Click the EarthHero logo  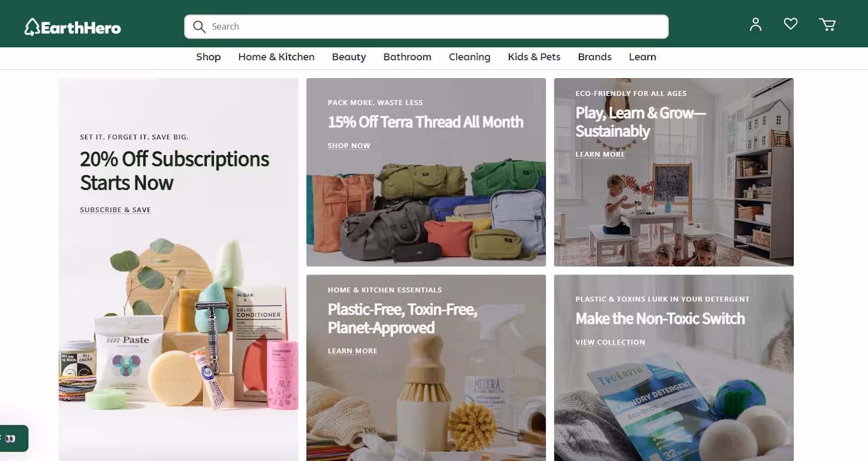coord(73,27)
